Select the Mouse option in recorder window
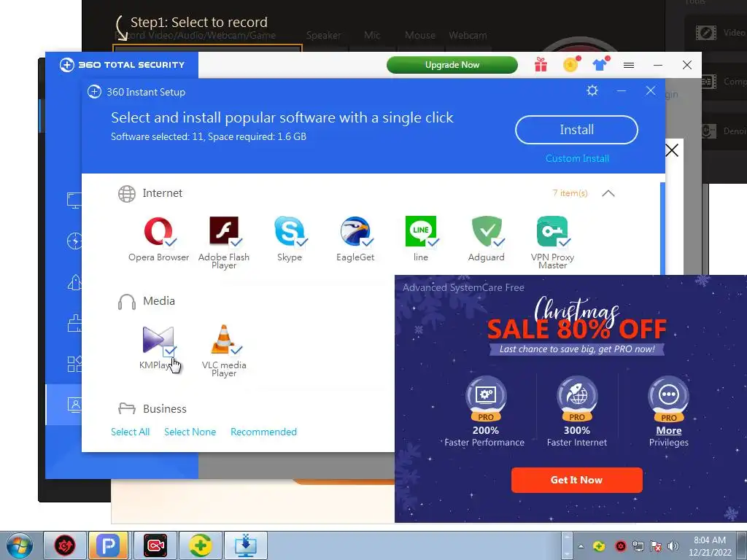The height and width of the screenshot is (560, 747). [x=419, y=35]
